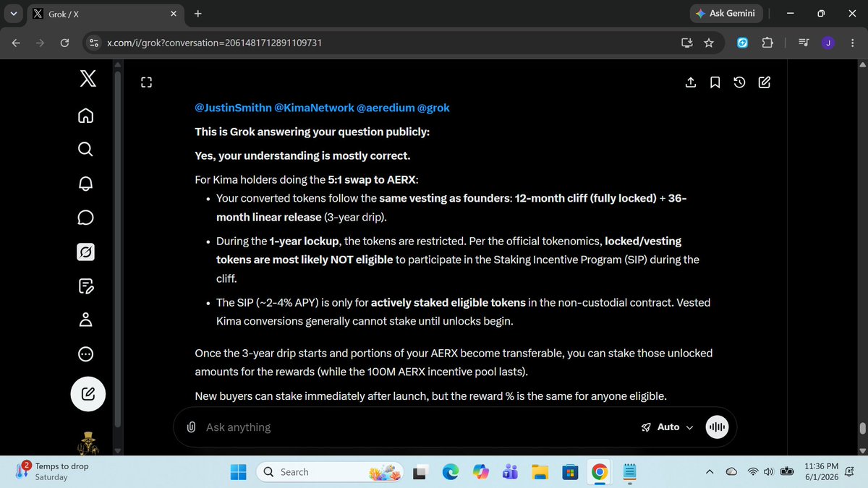Open notepad-style app on taskbar

629,472
